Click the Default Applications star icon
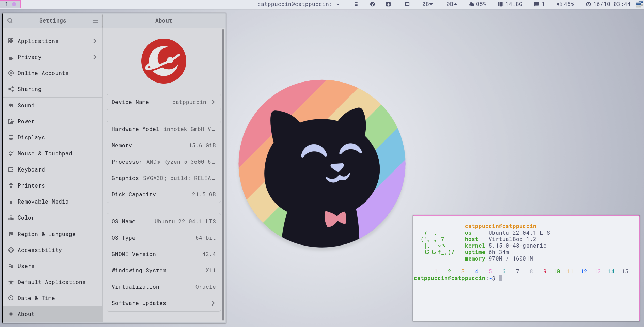644x327 pixels. point(11,282)
